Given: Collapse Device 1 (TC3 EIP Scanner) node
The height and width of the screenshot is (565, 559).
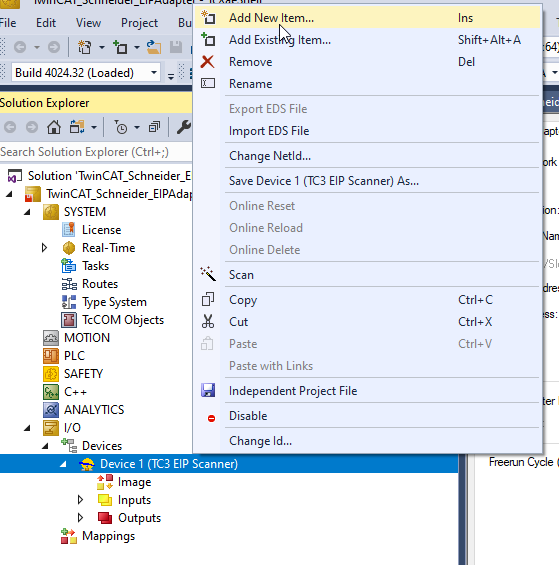Looking at the screenshot, I should (63, 464).
